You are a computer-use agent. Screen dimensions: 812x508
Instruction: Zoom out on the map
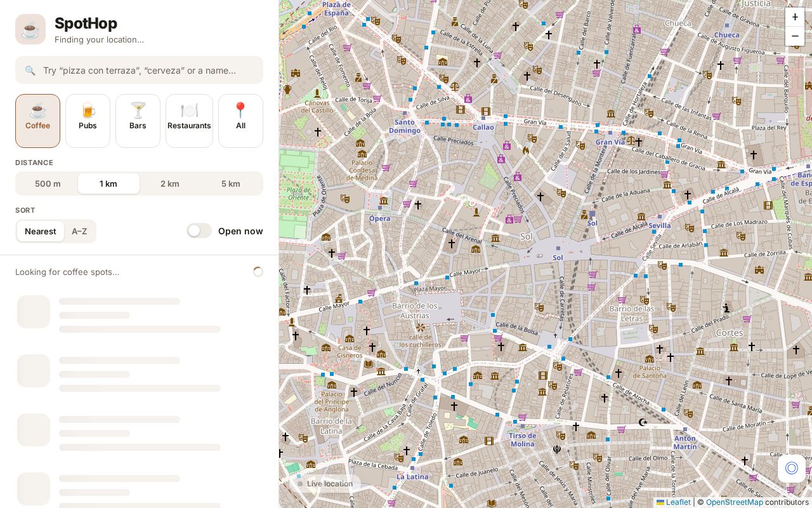(x=795, y=36)
